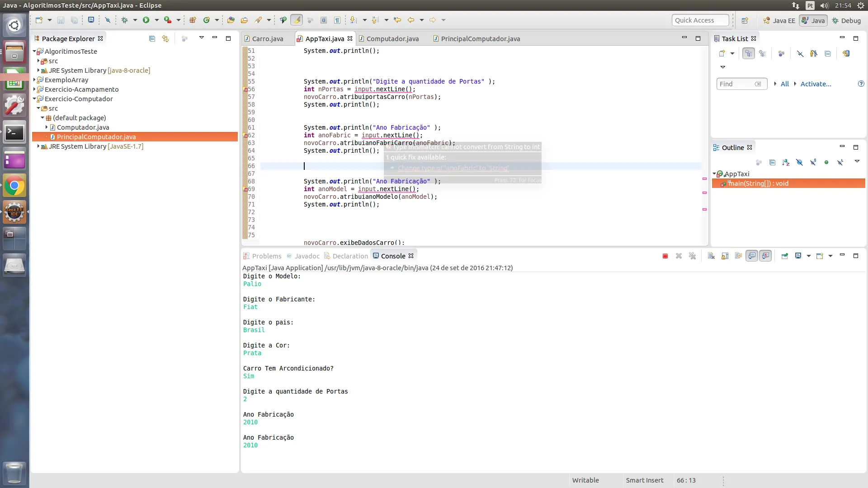This screenshot has height=488, width=868.
Task: Open the Run button dropdown arrow
Action: [x=157, y=20]
